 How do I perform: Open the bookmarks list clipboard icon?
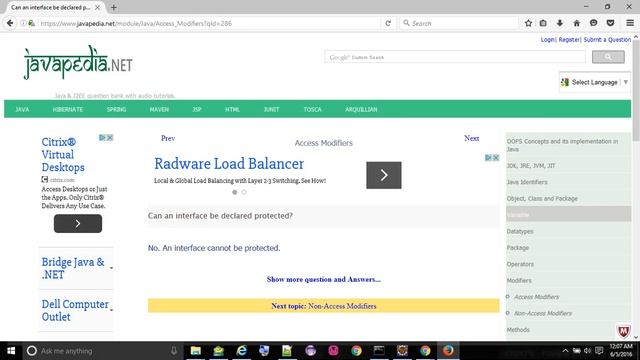coord(543,23)
